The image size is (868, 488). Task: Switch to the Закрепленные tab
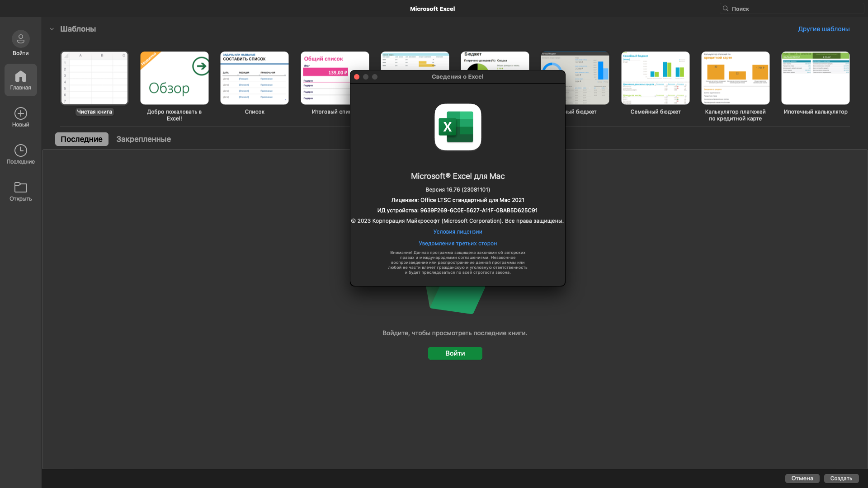coord(143,139)
